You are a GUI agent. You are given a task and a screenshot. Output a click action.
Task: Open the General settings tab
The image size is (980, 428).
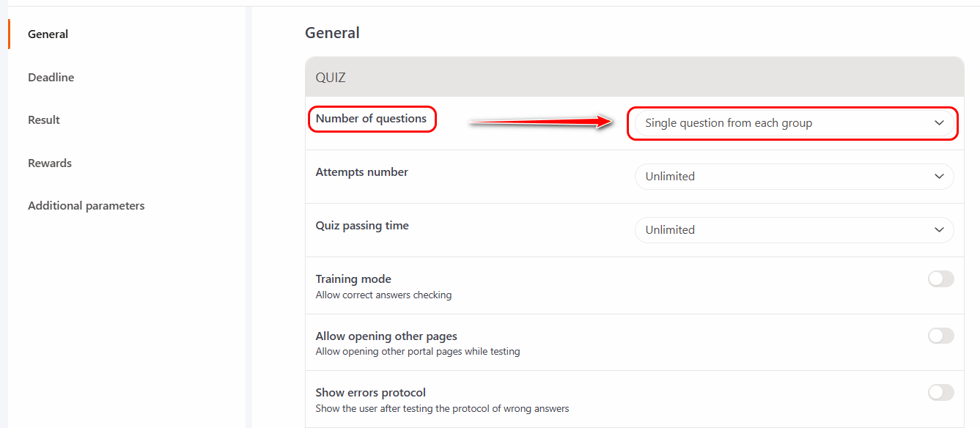48,34
